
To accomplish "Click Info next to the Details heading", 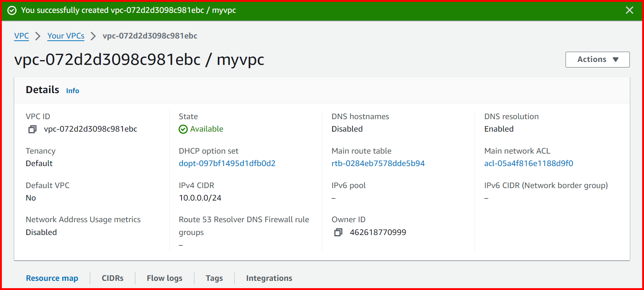I will coord(72,91).
